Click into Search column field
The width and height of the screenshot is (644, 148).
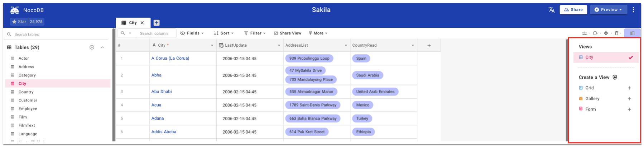pos(157,33)
